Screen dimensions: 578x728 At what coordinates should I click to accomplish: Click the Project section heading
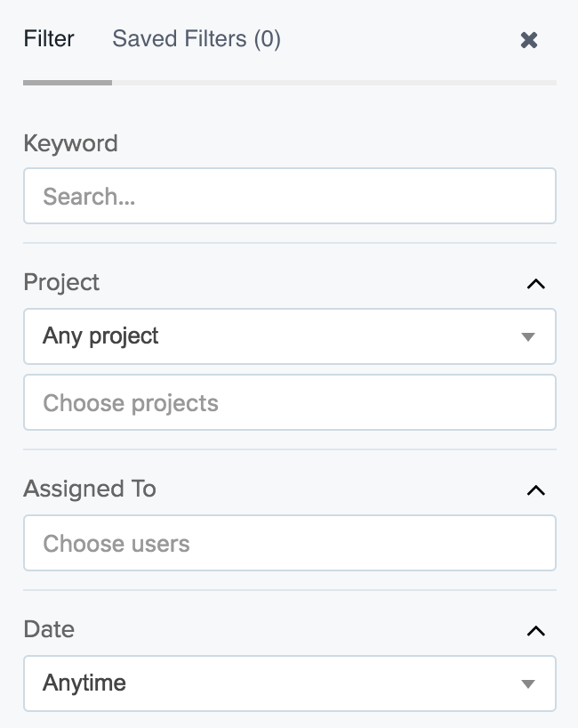61,282
